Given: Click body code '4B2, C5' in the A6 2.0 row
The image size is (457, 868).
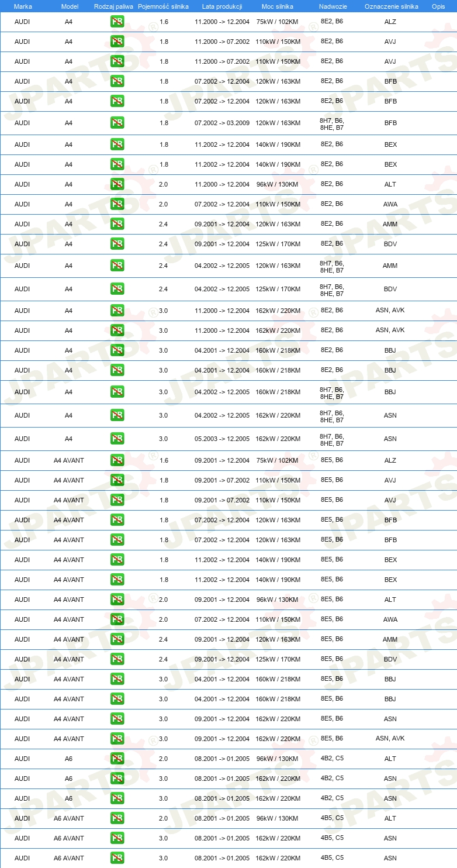Looking at the screenshot, I should click(x=332, y=759).
